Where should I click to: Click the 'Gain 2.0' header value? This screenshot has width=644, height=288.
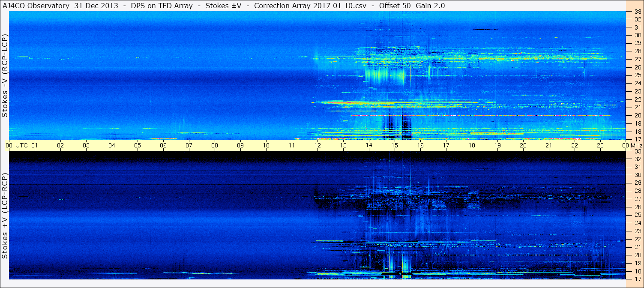(431, 6)
